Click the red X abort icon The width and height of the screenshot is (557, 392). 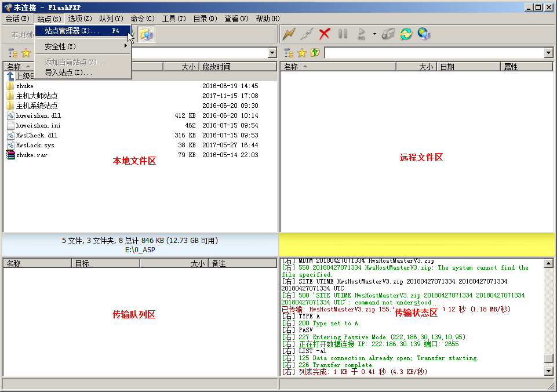(x=325, y=34)
